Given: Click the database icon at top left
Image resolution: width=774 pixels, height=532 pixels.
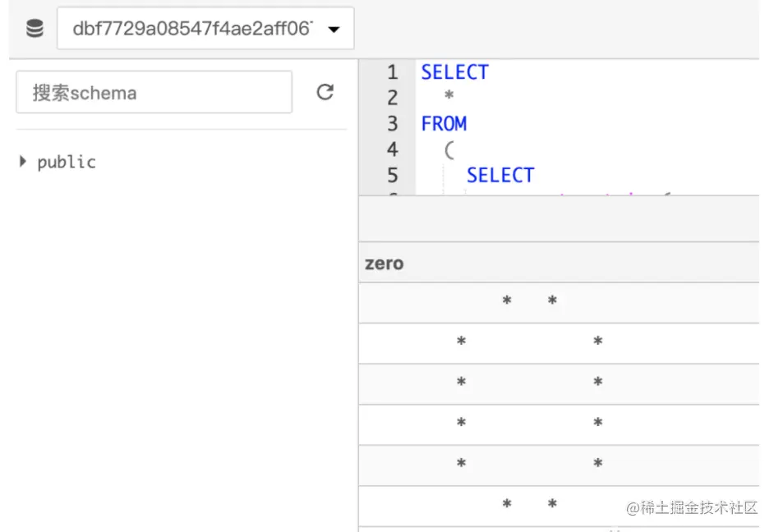Looking at the screenshot, I should point(35,30).
